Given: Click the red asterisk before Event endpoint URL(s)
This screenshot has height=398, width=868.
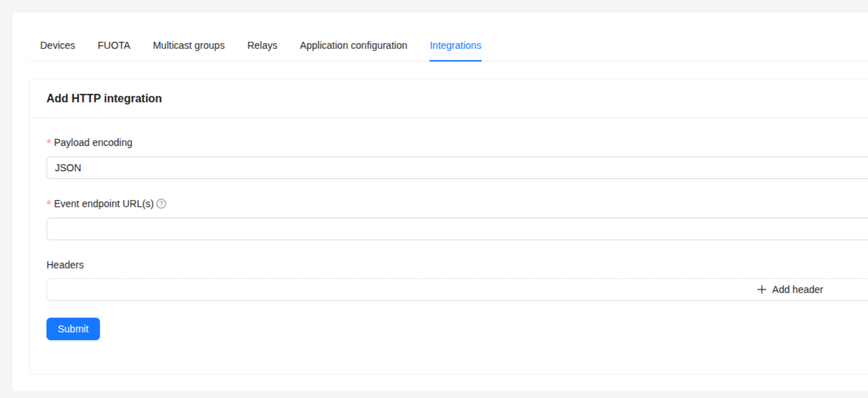Looking at the screenshot, I should 49,204.
